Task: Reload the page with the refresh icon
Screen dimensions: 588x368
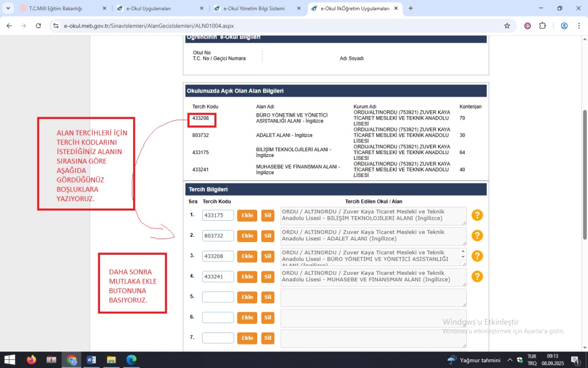Action: point(38,26)
